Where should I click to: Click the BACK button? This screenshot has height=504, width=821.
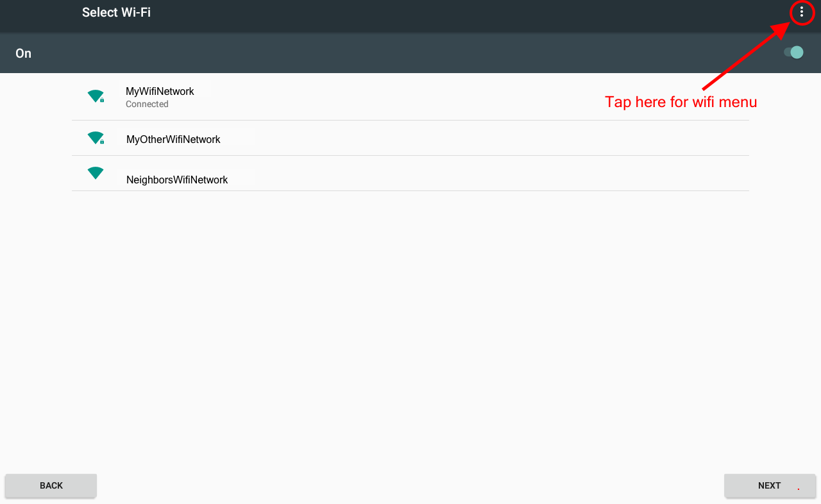pyautogui.click(x=51, y=485)
